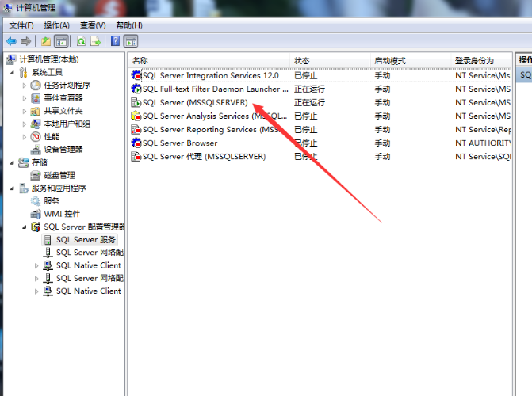Click the Reporting Services service icon
The image size is (532, 396).
136,130
